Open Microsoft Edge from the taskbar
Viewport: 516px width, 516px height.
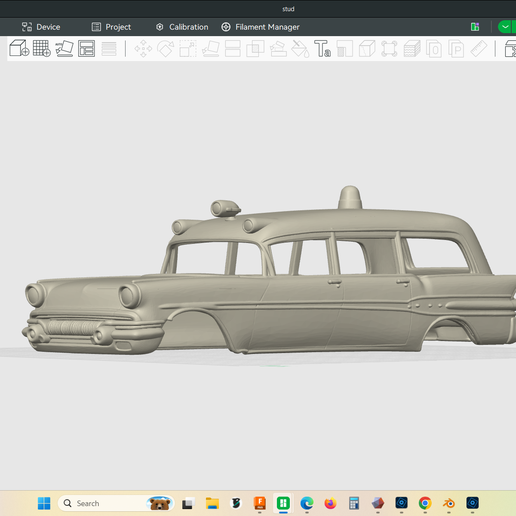click(x=307, y=503)
